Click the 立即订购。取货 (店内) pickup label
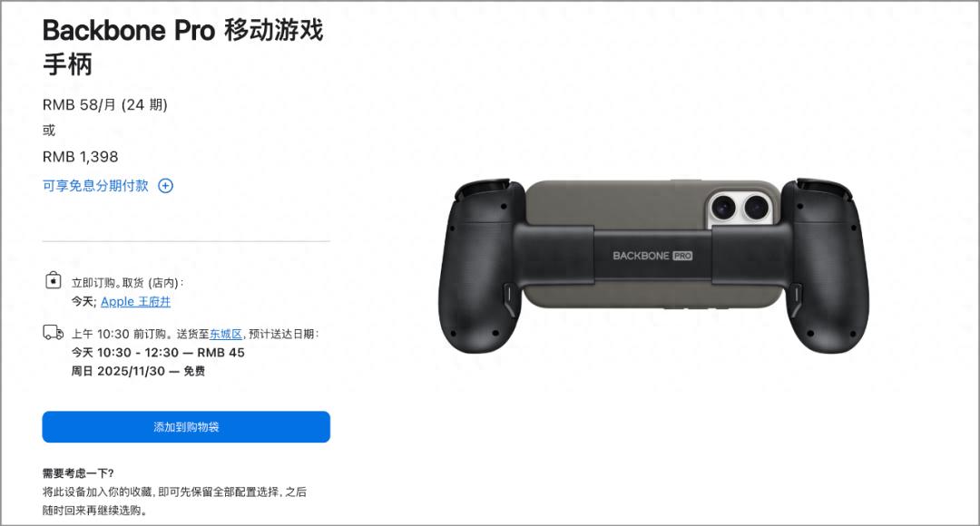Screen dimensions: 980x526 pyautogui.click(x=128, y=283)
